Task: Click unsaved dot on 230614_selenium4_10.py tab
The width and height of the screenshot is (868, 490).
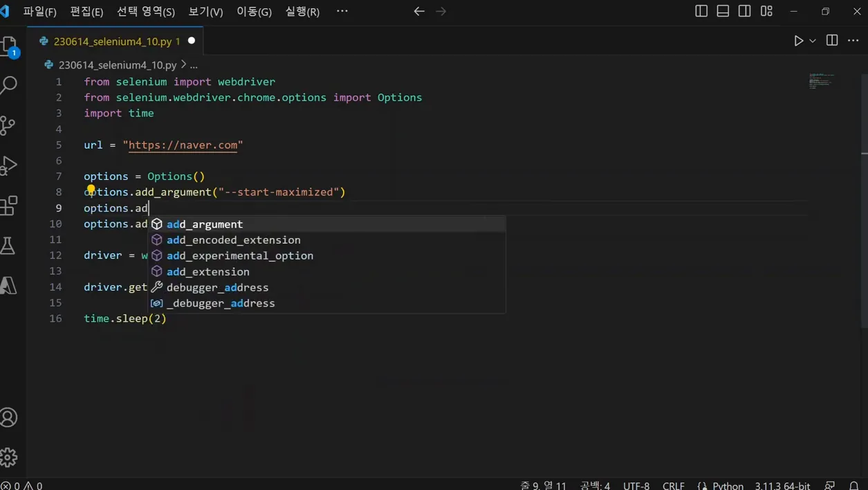Action: 192,41
